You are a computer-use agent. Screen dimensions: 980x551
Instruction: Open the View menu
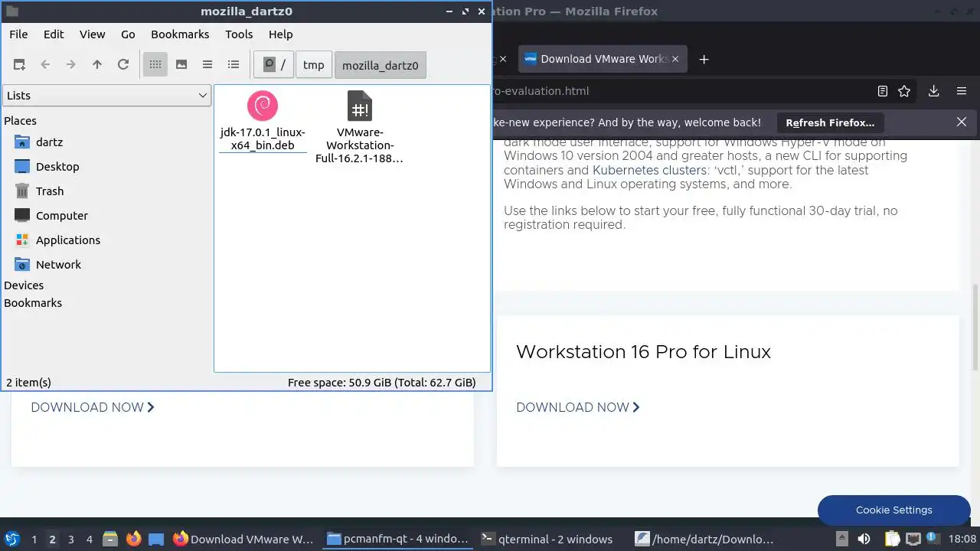pyautogui.click(x=93, y=34)
